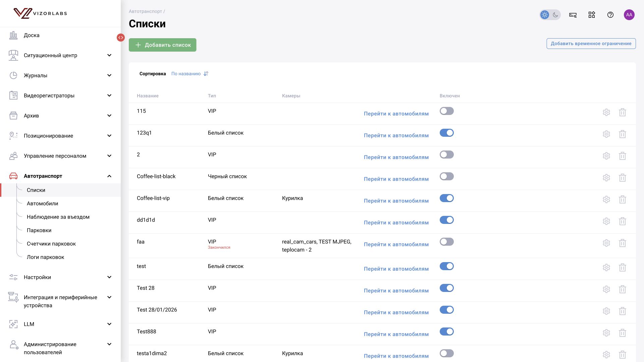
Task: Collapse the sidebar with the red arrow button
Action: tap(121, 38)
